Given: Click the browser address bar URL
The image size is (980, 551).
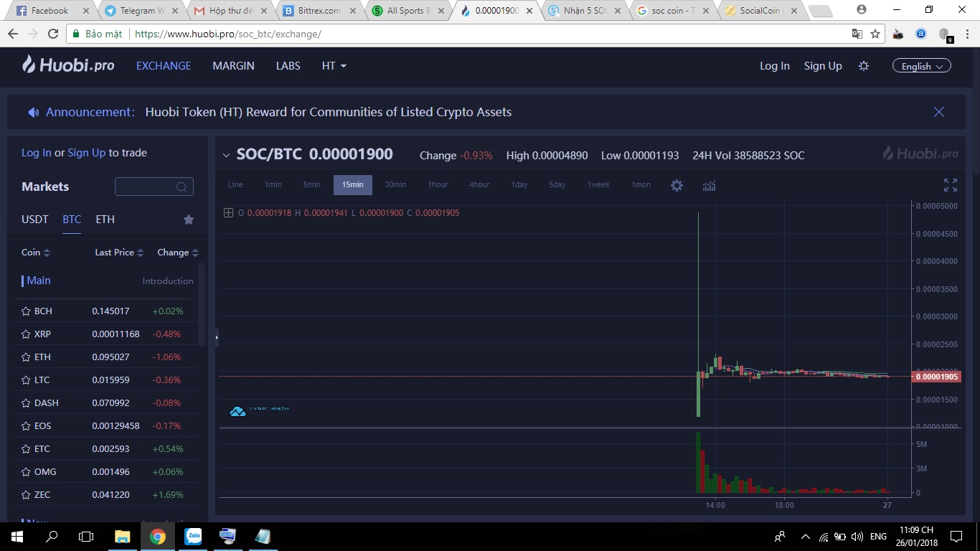Looking at the screenshot, I should tap(228, 34).
